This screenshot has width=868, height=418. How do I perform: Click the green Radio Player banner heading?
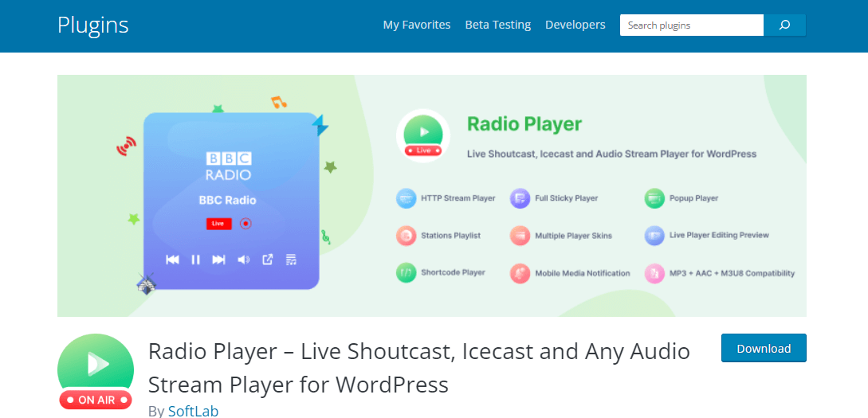[524, 124]
